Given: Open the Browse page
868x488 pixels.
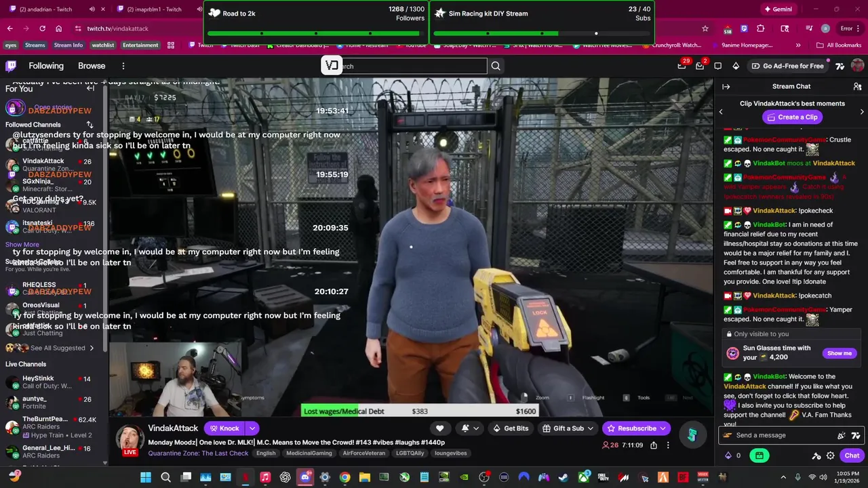Looking at the screenshot, I should pyautogui.click(x=92, y=66).
